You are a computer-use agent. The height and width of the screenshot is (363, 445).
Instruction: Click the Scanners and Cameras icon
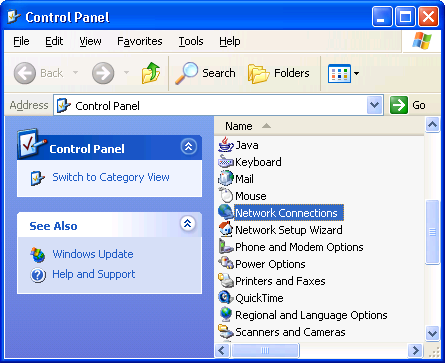tap(226, 332)
